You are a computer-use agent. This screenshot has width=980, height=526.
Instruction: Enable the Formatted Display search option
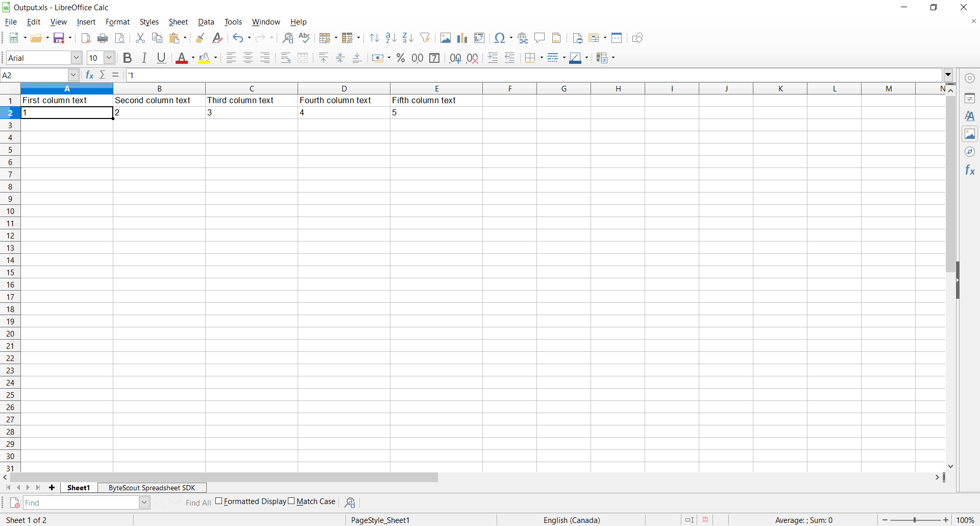pyautogui.click(x=219, y=501)
